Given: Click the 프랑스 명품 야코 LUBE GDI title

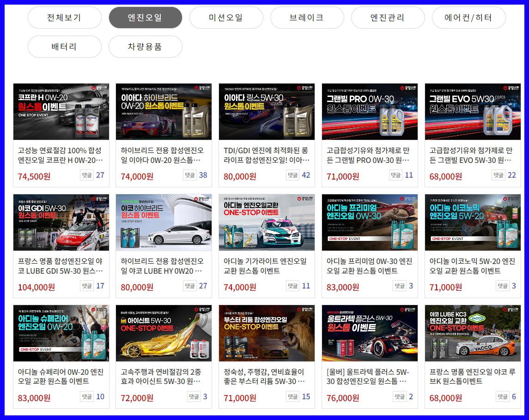Looking at the screenshot, I should (60, 266).
